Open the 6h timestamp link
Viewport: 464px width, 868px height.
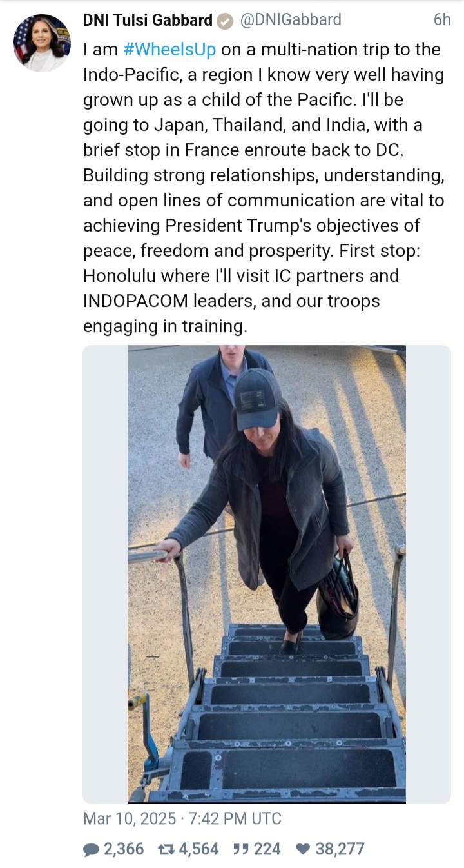pyautogui.click(x=442, y=20)
